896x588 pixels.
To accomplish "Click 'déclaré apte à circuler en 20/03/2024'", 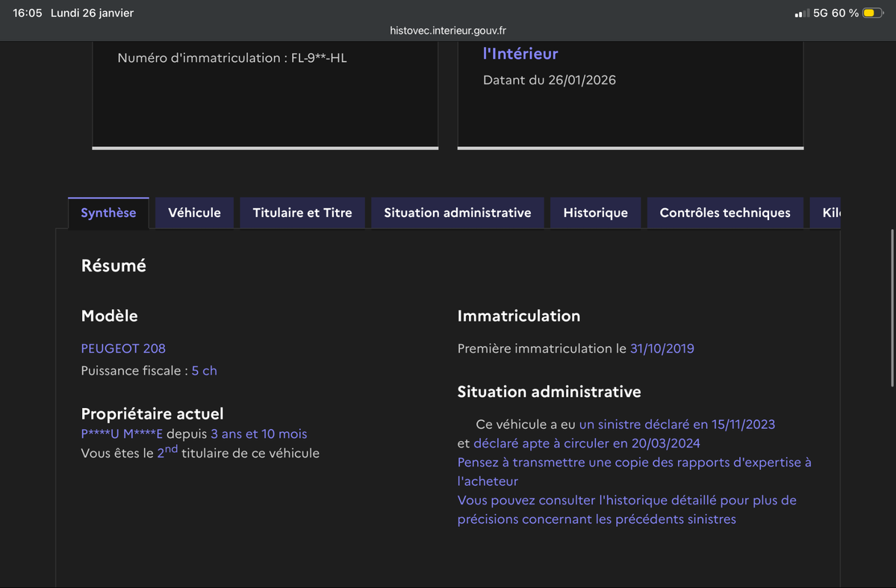I will click(x=586, y=444).
